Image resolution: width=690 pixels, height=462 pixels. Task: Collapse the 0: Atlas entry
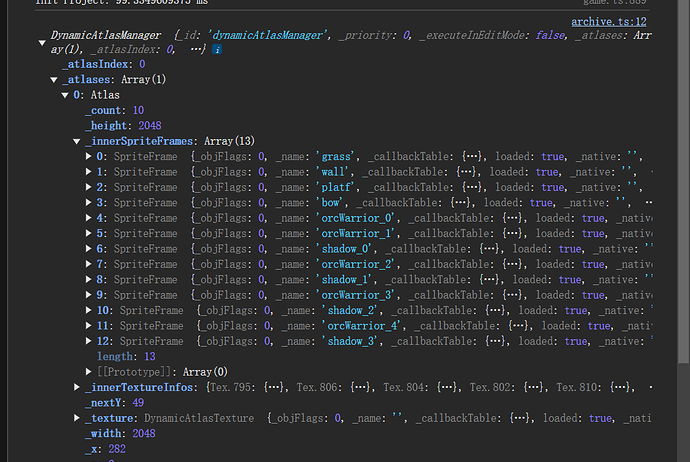(x=65, y=94)
